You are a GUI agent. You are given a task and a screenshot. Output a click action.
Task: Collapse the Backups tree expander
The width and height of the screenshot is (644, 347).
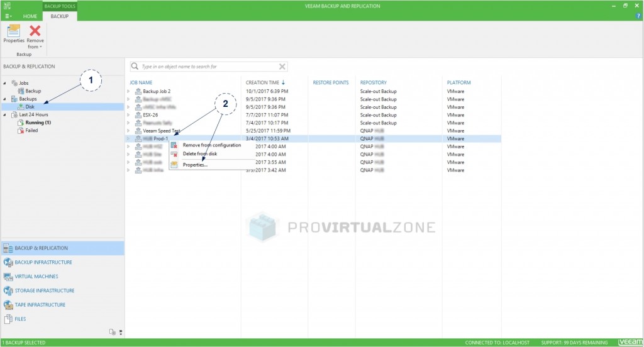[5, 99]
